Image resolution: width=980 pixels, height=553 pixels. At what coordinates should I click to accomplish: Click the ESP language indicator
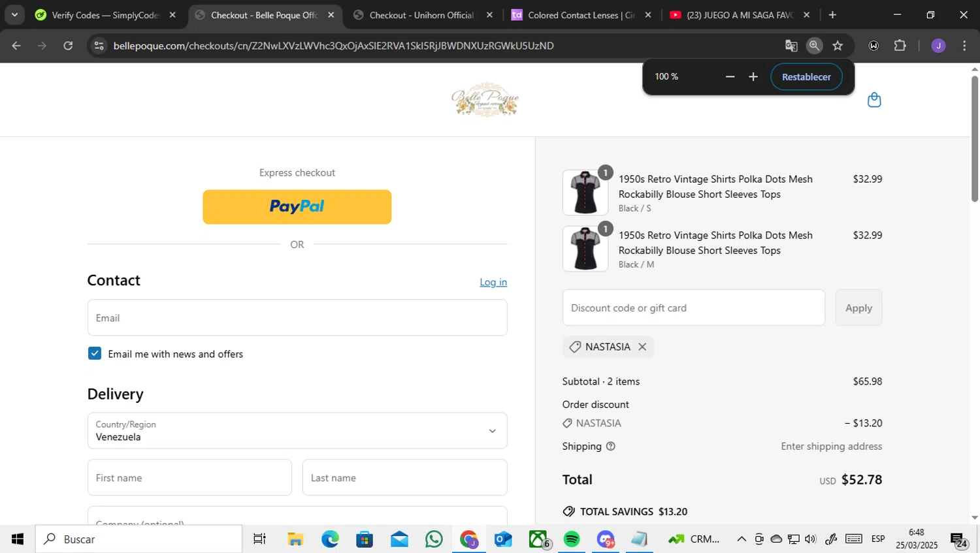(x=877, y=539)
